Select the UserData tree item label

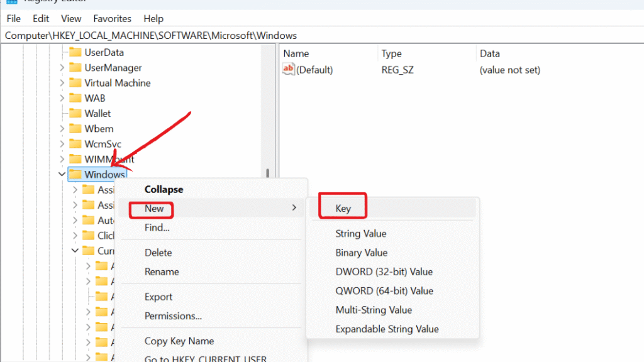(104, 52)
